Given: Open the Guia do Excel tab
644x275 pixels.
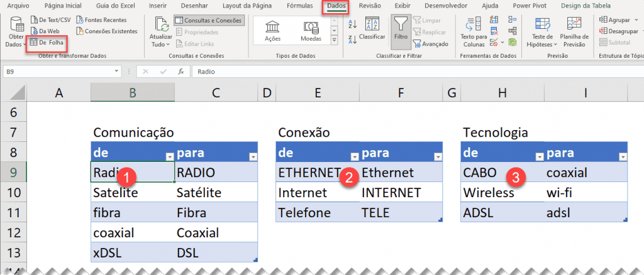Looking at the screenshot, I should tap(115, 6).
